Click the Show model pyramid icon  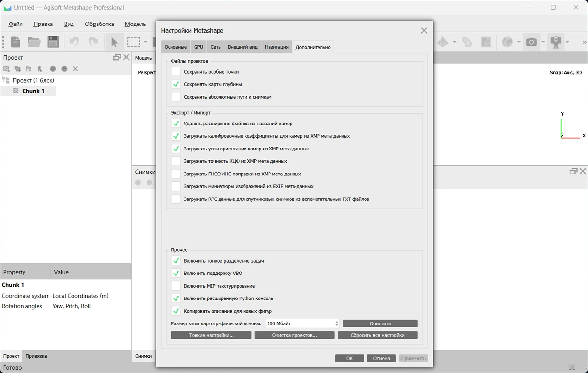(x=442, y=42)
